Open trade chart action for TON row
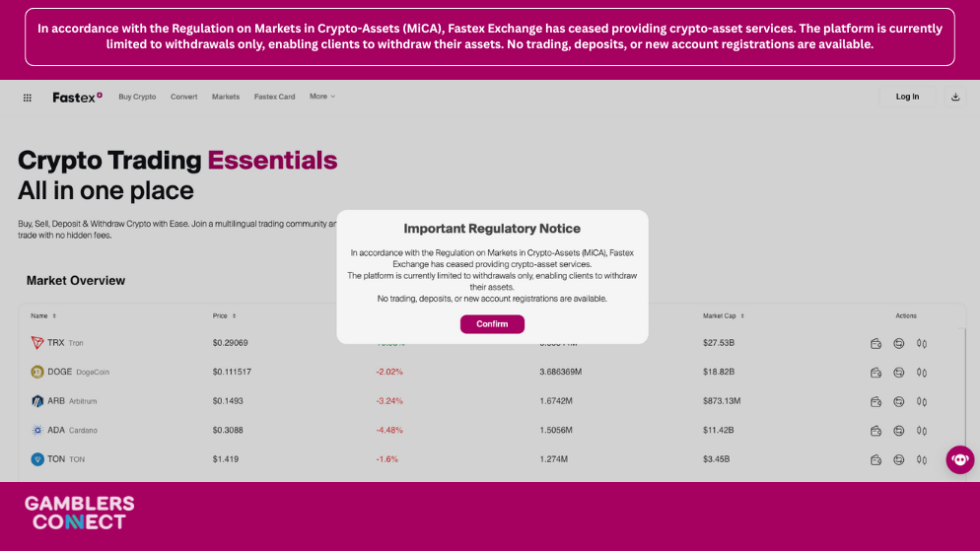980x551 pixels. point(922,459)
